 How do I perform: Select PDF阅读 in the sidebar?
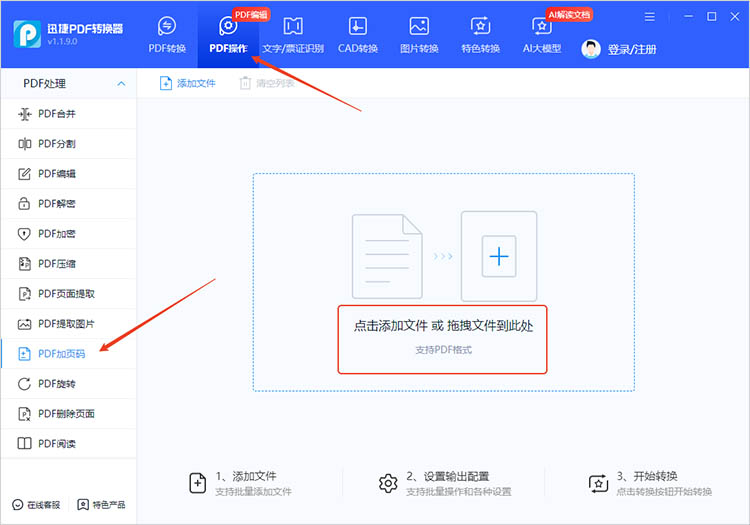pos(68,444)
